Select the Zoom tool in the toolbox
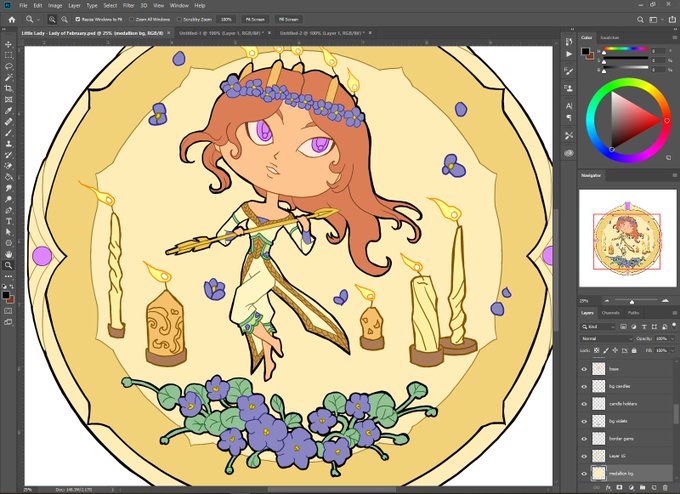The width and height of the screenshot is (680, 494). (x=8, y=265)
